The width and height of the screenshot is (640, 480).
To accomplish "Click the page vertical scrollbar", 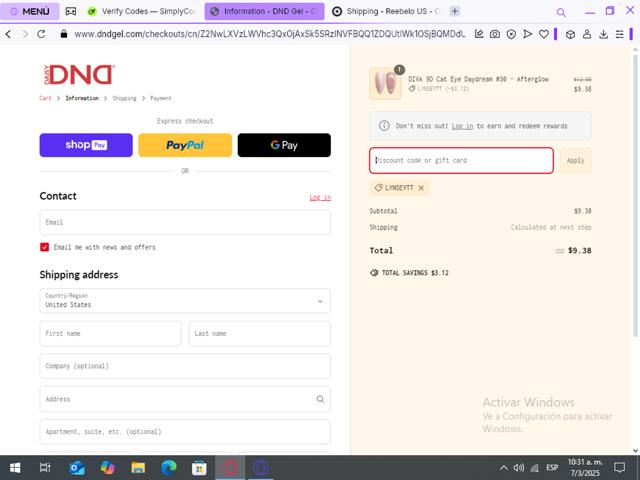I will coord(635,196).
